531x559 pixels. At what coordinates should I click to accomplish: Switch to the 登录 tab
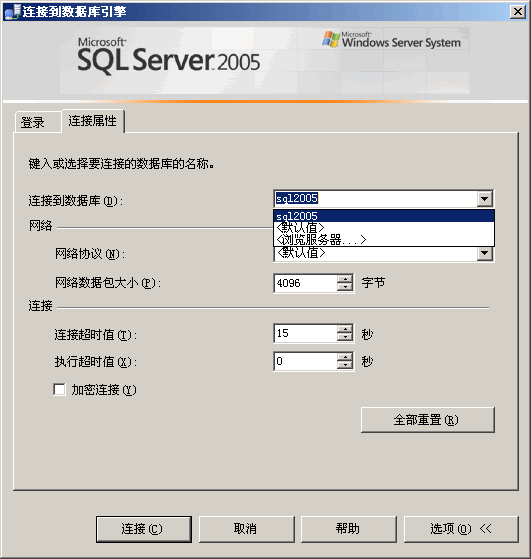tap(33, 122)
